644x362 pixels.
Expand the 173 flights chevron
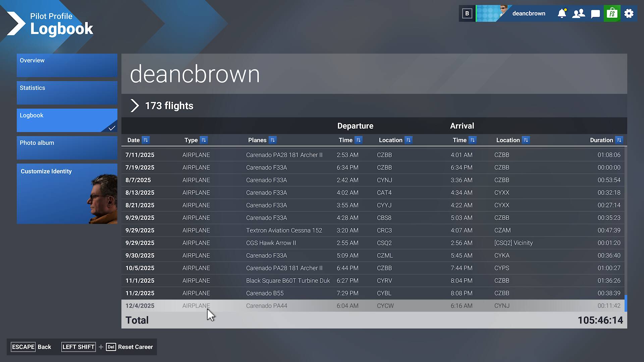[135, 106]
